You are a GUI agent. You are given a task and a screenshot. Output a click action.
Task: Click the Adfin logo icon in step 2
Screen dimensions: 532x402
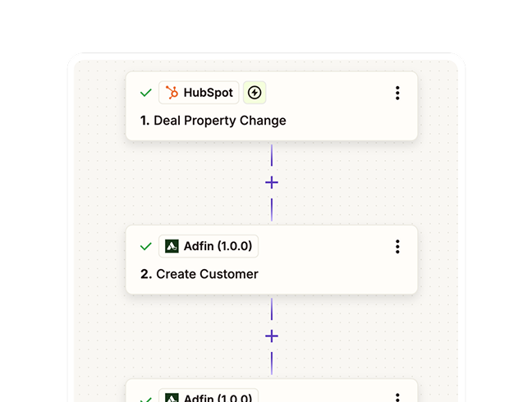point(172,246)
